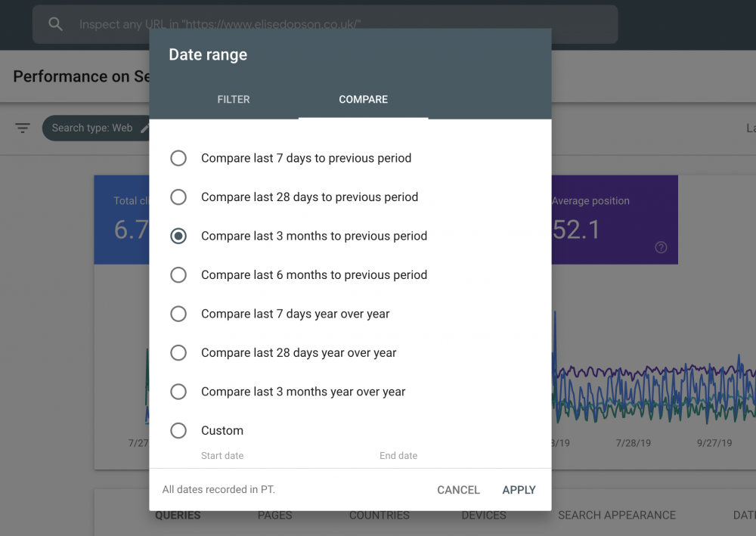Open the Search Appearance tab

[617, 515]
